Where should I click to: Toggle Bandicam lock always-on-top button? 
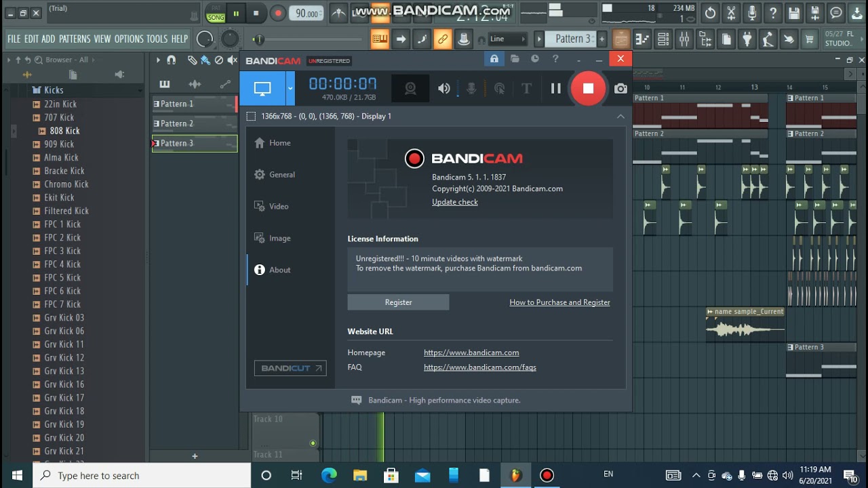pos(494,59)
